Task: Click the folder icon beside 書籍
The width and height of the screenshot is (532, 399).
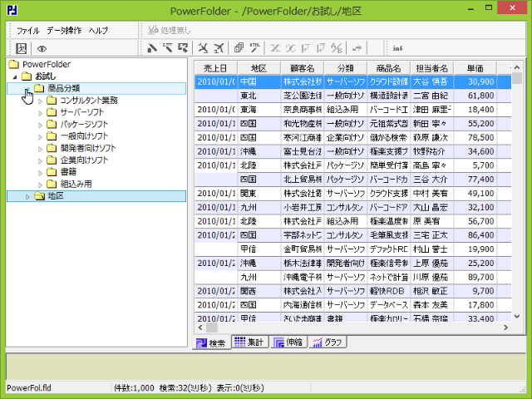Action: 52,172
